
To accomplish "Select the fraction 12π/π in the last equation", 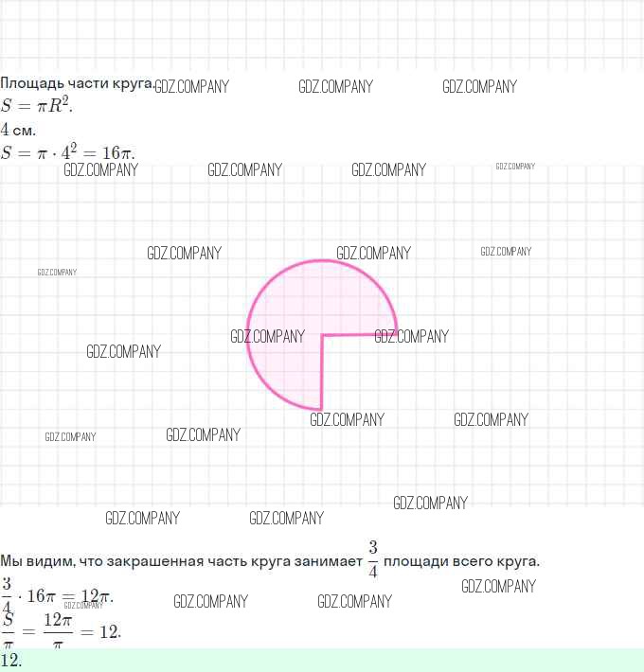I will (x=58, y=631).
